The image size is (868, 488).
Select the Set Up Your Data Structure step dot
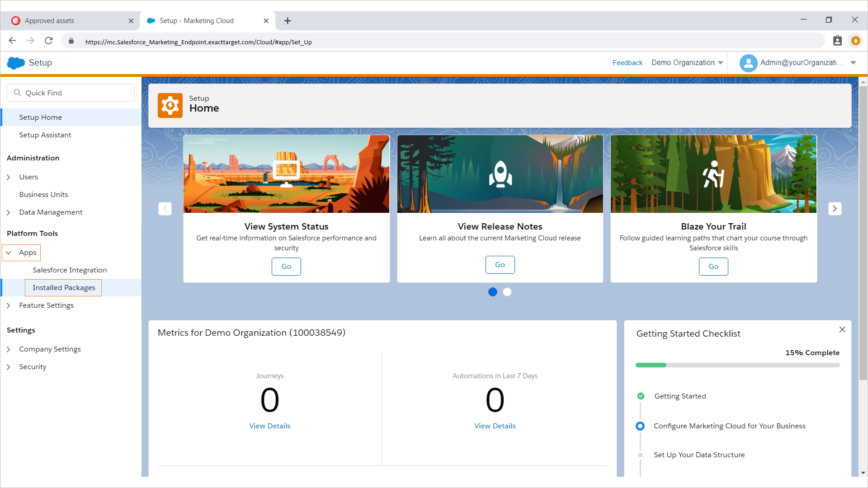click(x=640, y=455)
